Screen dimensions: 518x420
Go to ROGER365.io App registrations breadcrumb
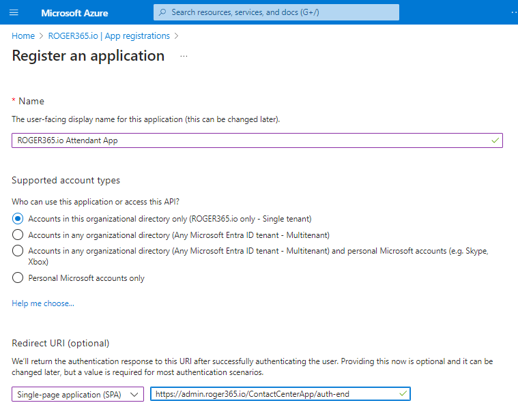click(109, 35)
